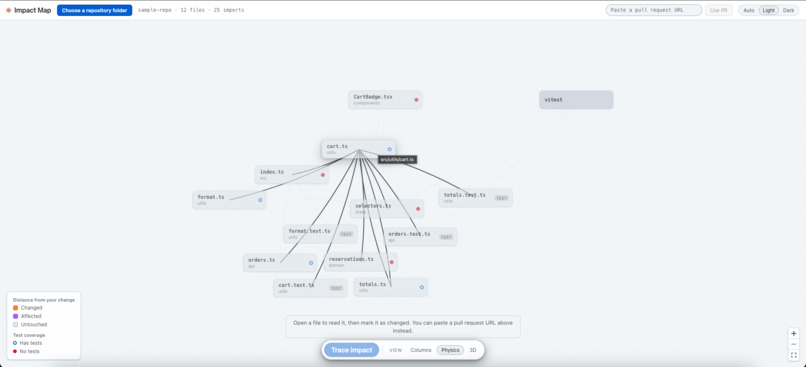The width and height of the screenshot is (806, 367).
Task: Click the purple Affected legend swatch
Action: [15, 316]
